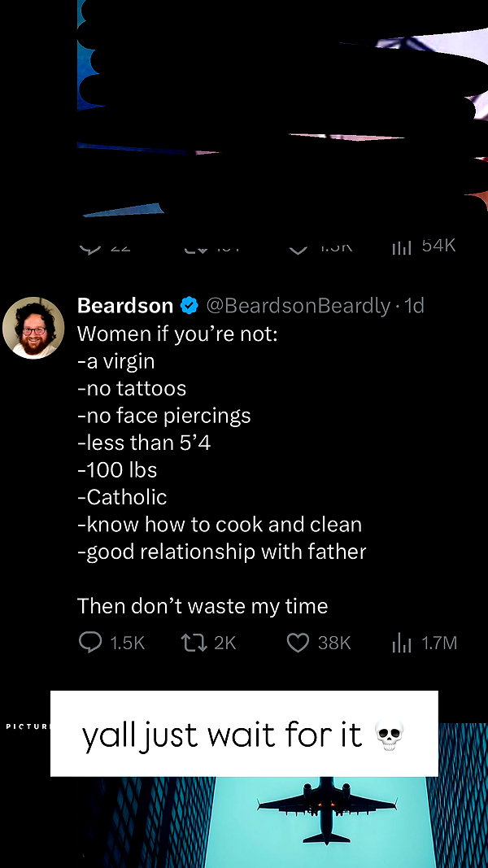
Task: Click the upper tweet's partially visible reply icon
Action: [x=90, y=249]
